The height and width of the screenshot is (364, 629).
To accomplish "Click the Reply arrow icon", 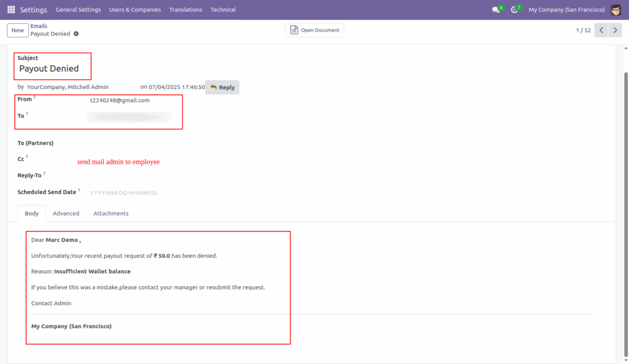I will pos(214,87).
